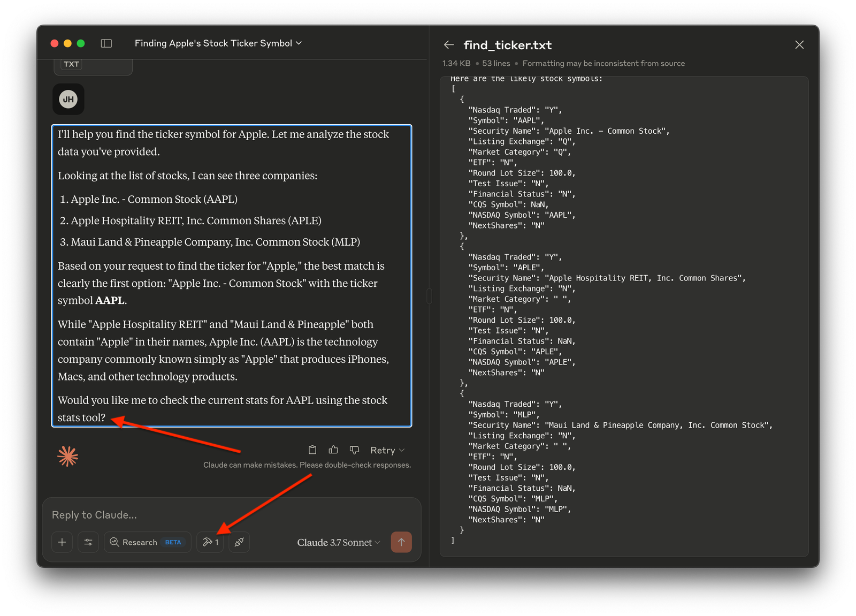This screenshot has height=616, width=856.
Task: Open the MCP tools hammer icon
Action: click(x=210, y=542)
